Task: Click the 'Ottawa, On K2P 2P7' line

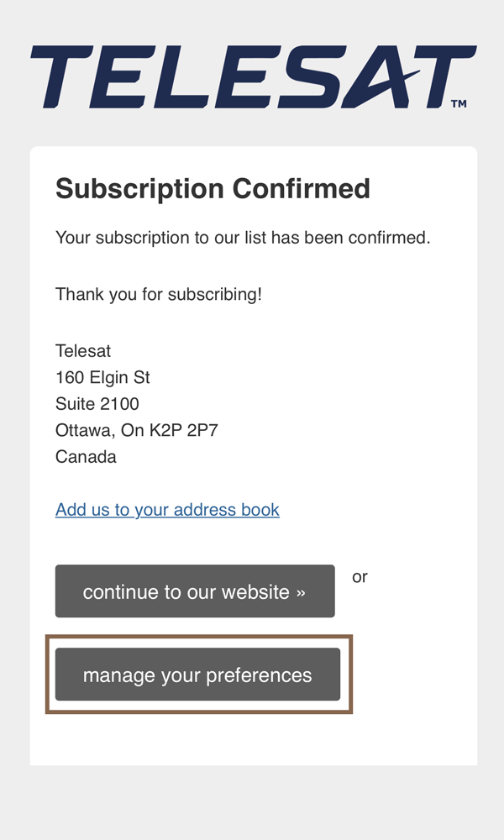Action: coord(137,430)
